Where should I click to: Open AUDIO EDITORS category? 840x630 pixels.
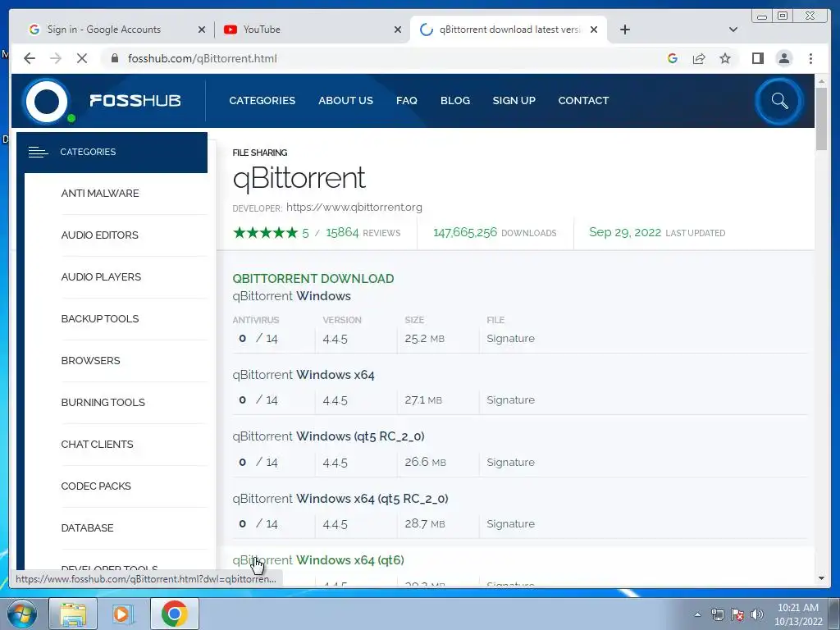coord(99,235)
